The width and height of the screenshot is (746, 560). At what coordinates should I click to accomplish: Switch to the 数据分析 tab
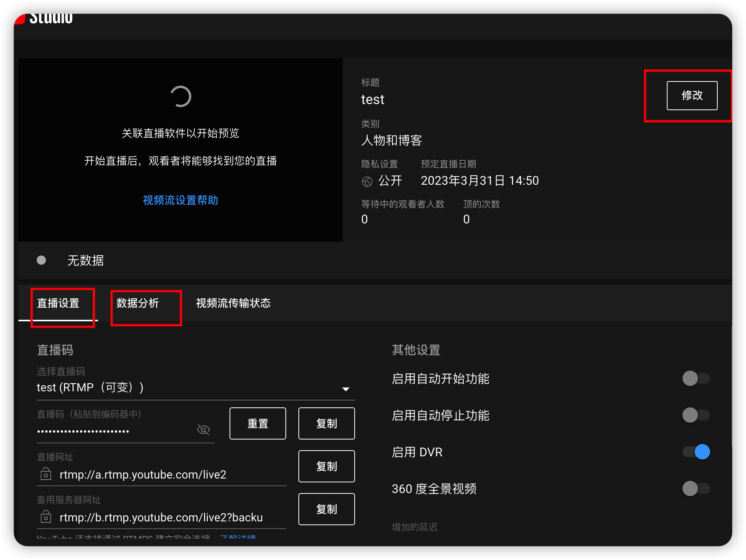coord(138,303)
